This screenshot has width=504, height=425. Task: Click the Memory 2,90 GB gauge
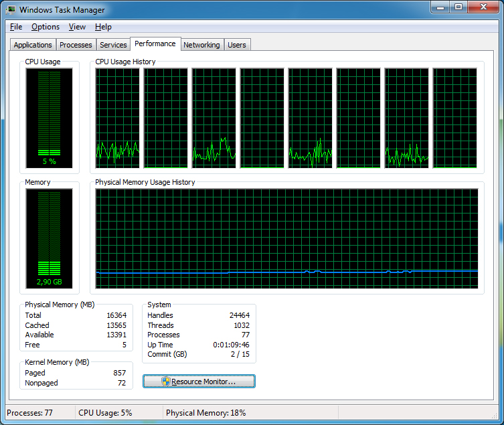(49, 238)
